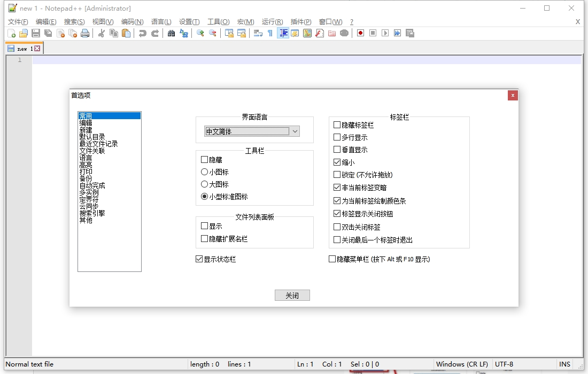Open 搜索(S) menu

pos(74,22)
